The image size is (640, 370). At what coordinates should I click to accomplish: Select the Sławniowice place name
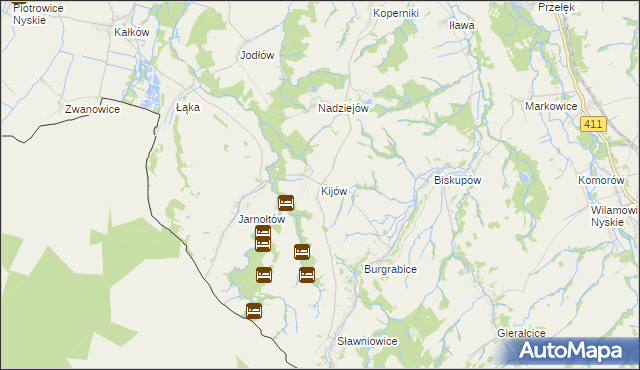pos(367,341)
